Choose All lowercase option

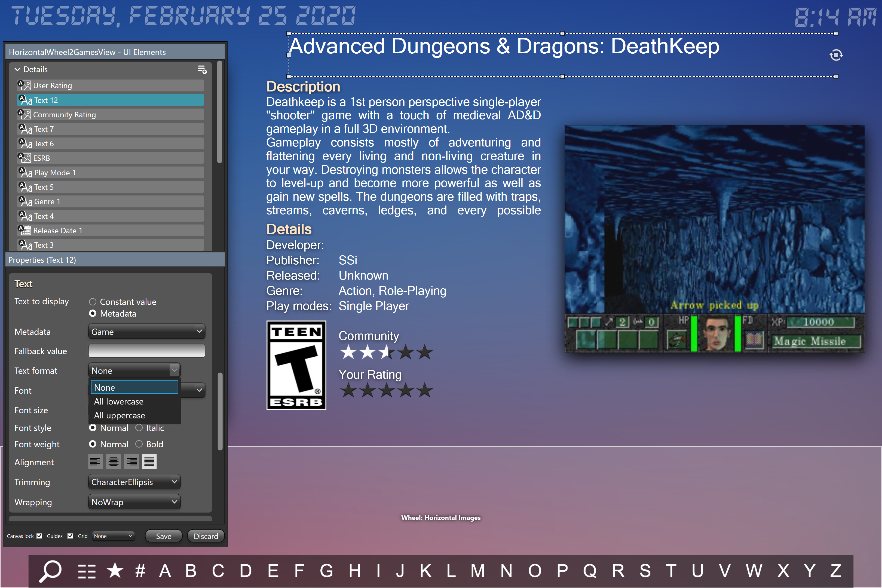click(x=134, y=402)
